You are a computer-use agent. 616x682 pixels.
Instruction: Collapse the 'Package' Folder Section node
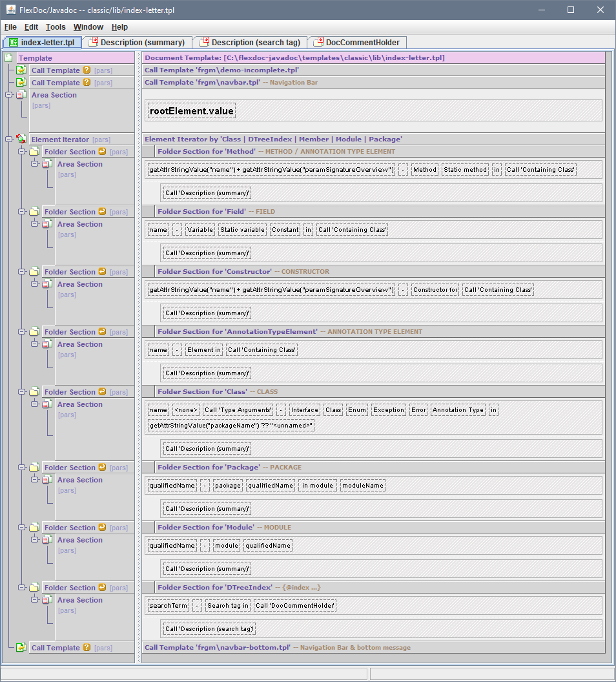(x=21, y=468)
